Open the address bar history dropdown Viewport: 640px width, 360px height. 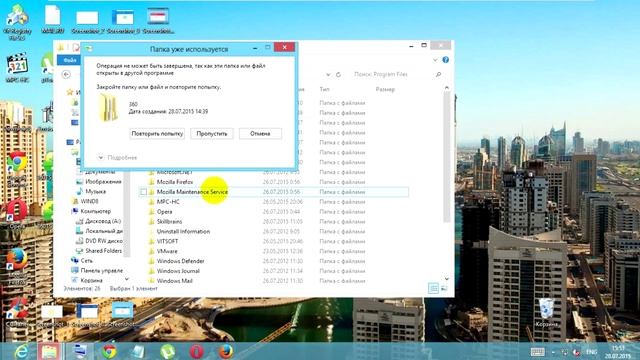[x=328, y=75]
